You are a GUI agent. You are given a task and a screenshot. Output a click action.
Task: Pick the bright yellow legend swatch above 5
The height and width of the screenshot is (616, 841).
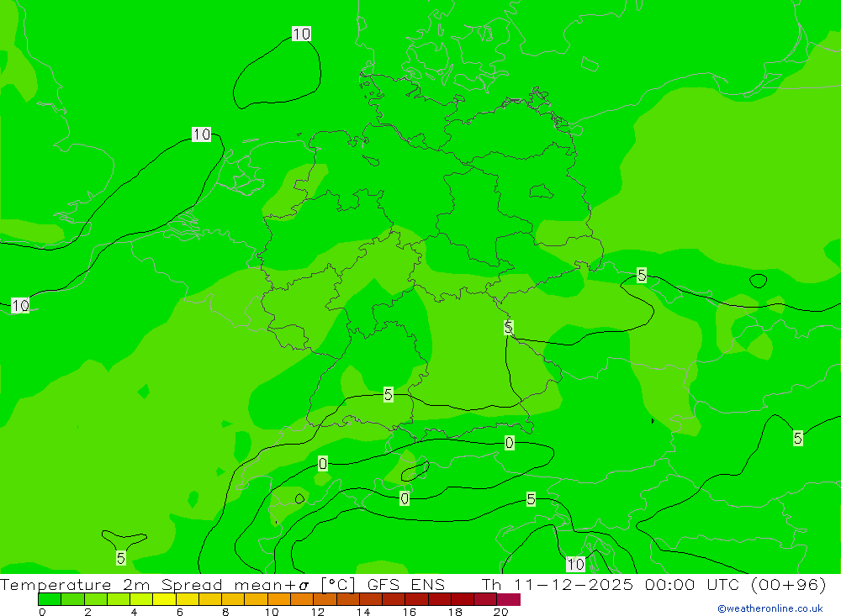[x=164, y=599]
